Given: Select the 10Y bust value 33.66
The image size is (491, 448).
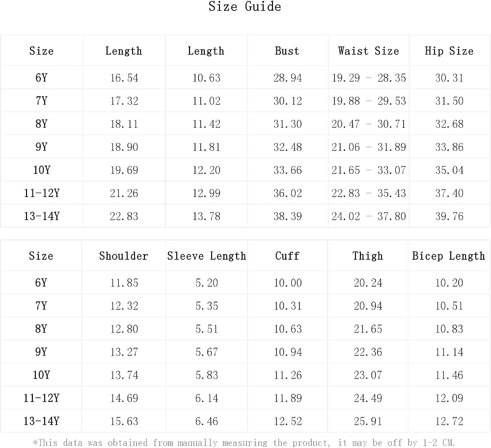Looking at the screenshot, I should tap(287, 170).
